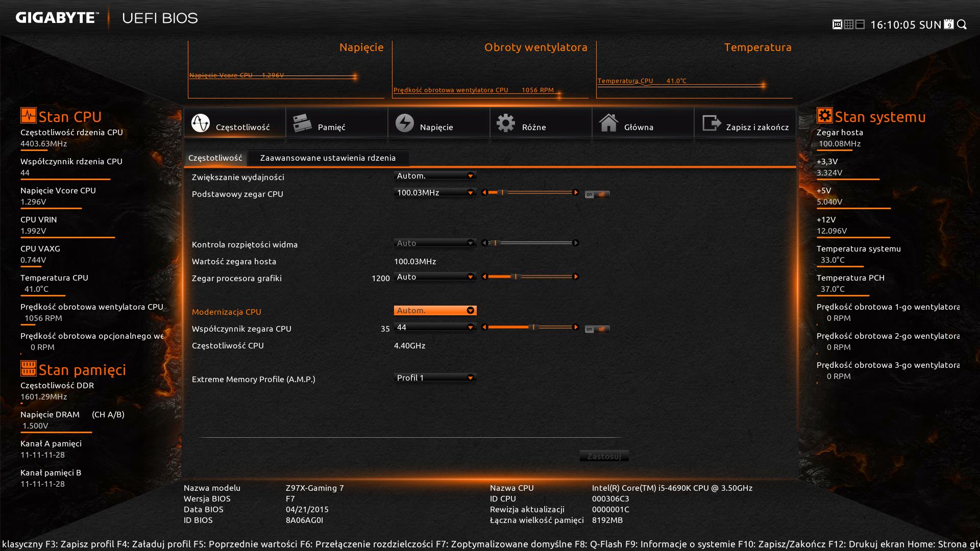
Task: Increase Podstawowy zegar CPU with right arrow
Action: pos(576,193)
